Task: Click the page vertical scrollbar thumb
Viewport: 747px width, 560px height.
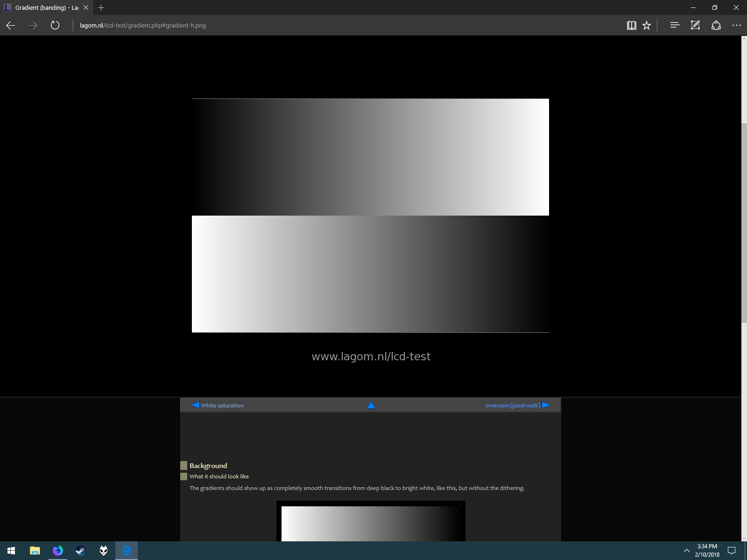Action: (x=744, y=223)
